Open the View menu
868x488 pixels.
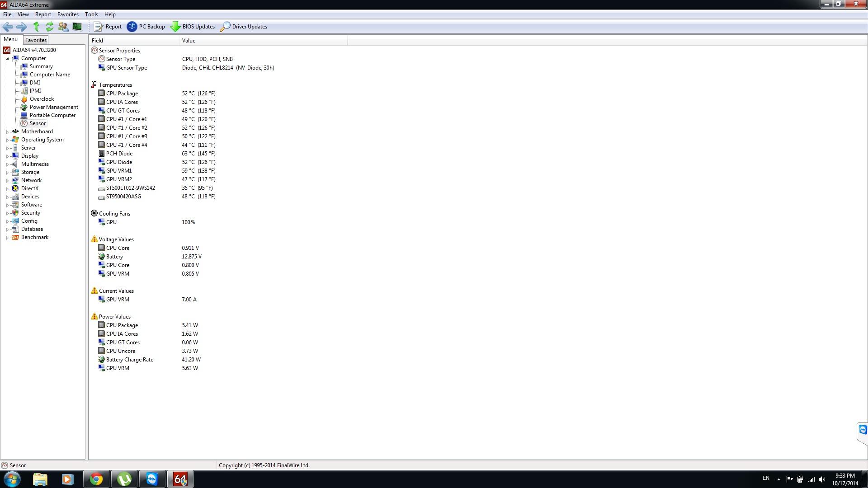tap(23, 14)
